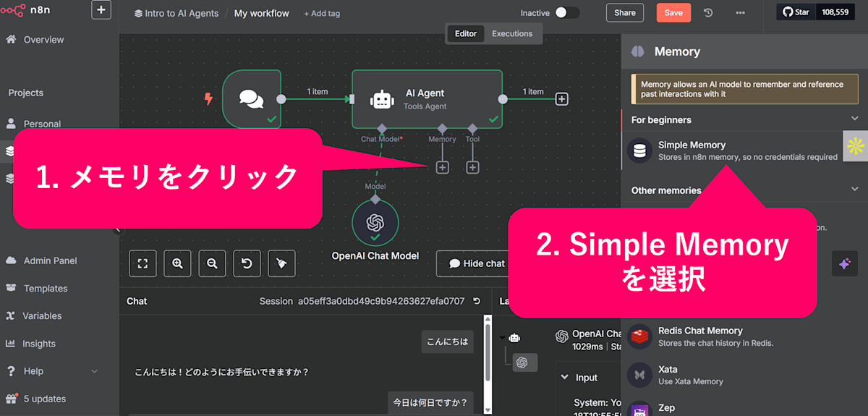Click the GitHub Star button
Image resolution: width=868 pixels, height=416 pixels.
point(796,12)
